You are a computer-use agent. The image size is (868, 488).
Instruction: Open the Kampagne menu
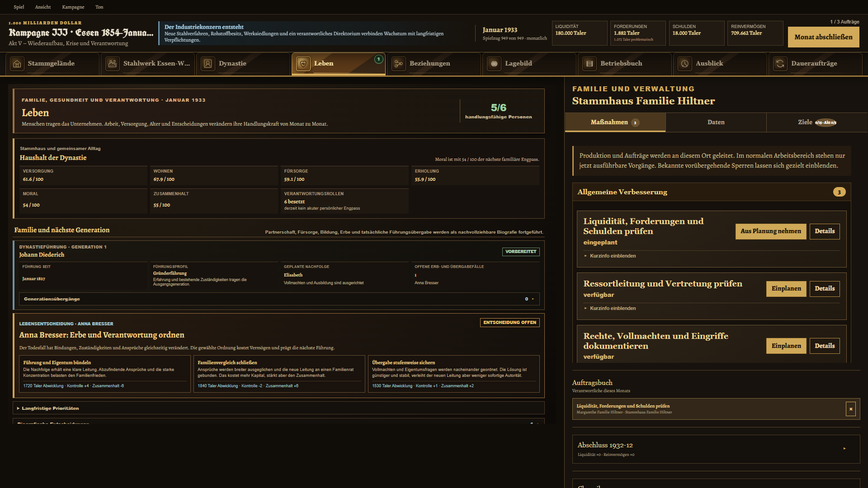(x=73, y=7)
